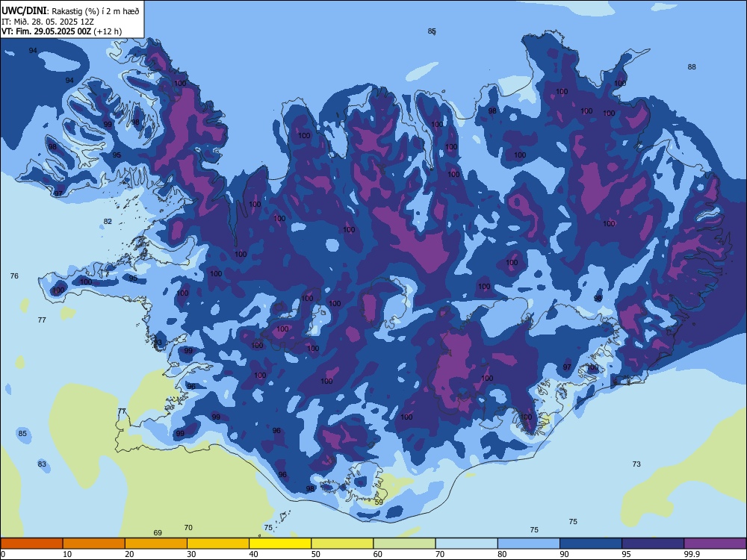Pick the above-99.9 purple legend swatch
Screen dimensions: 747x560
pos(715,544)
